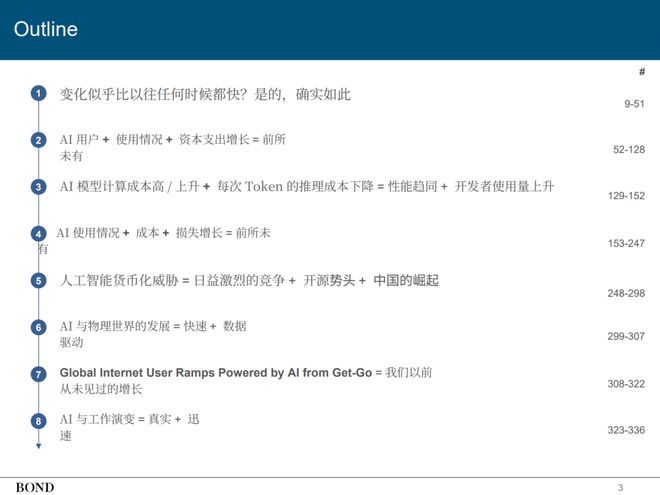Image resolution: width=660 pixels, height=495 pixels.
Task: Select the circle 4 bullet icon
Action: [38, 233]
